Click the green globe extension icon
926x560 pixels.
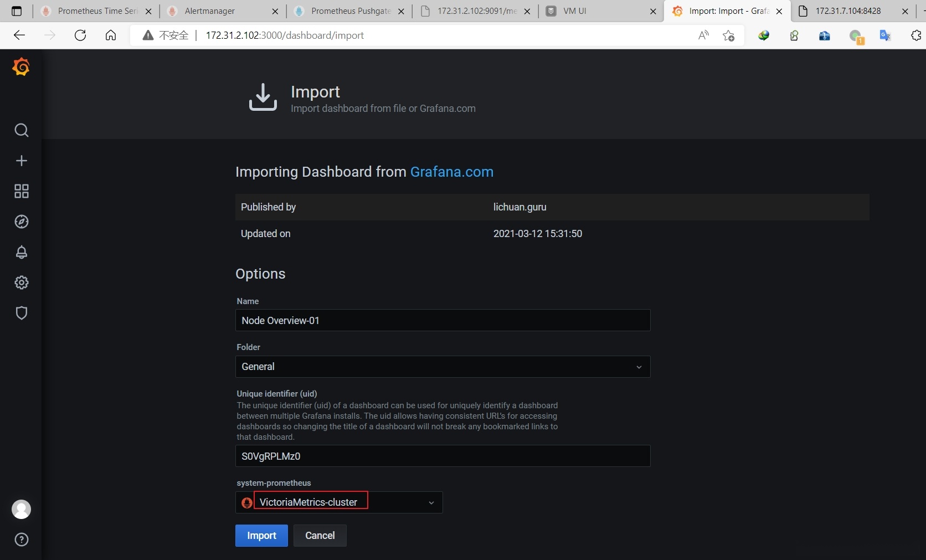(764, 35)
